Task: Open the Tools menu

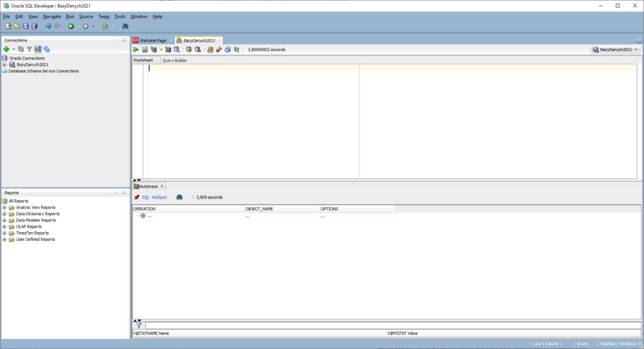Action: (119, 16)
